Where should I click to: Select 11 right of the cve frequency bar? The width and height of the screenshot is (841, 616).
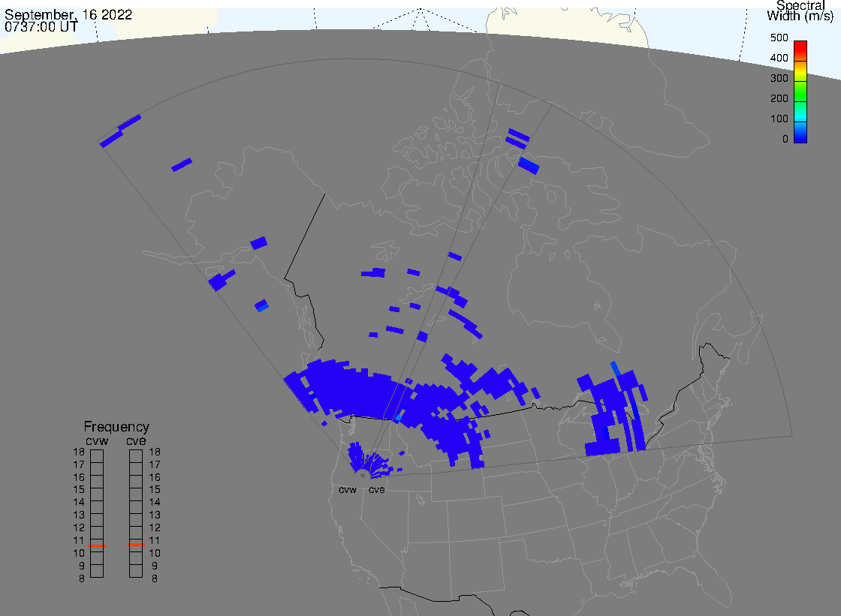click(155, 540)
